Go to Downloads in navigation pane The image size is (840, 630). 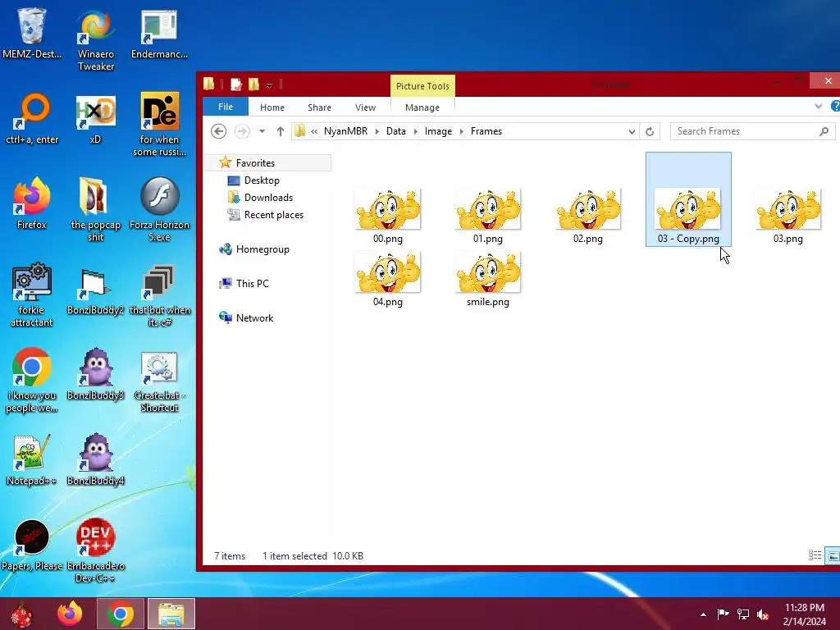click(x=268, y=197)
